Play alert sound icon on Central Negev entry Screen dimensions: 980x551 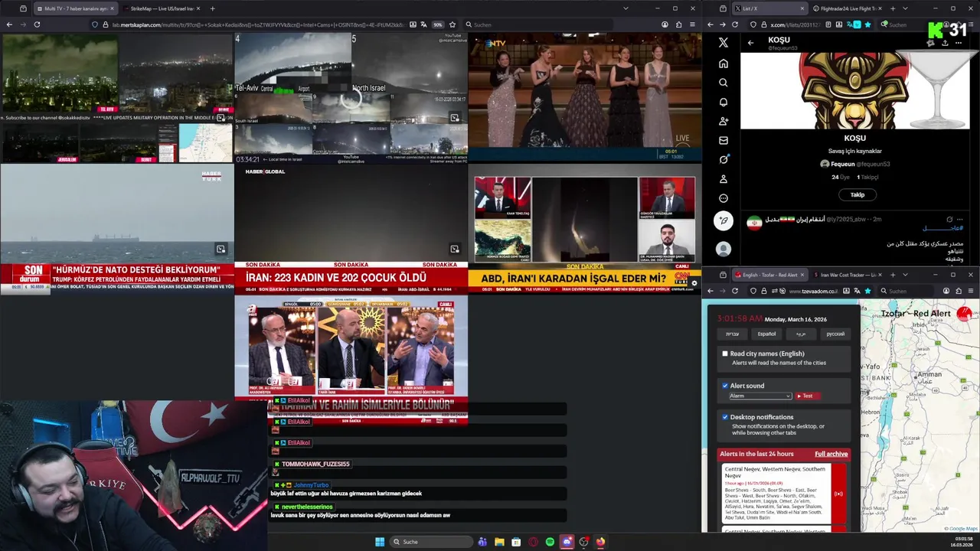(838, 494)
